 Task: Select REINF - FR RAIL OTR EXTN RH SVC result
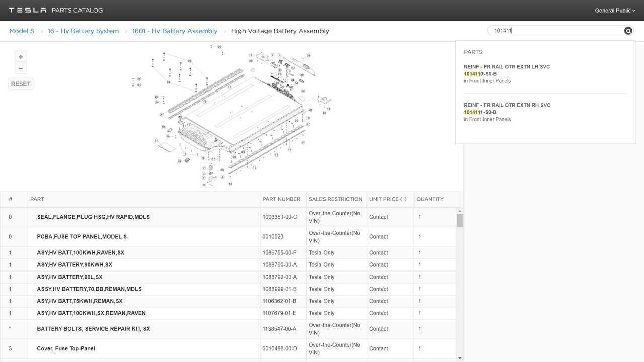click(x=545, y=112)
